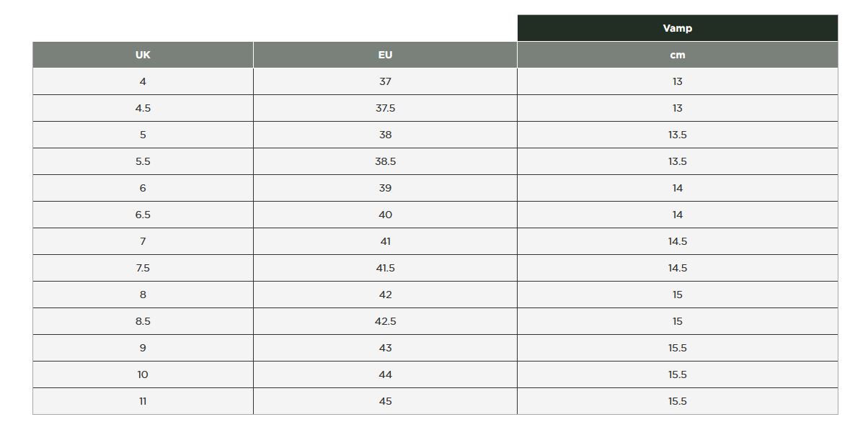The width and height of the screenshot is (868, 440).
Task: Click the vamp cm value for EU 45
Action: pos(677,401)
